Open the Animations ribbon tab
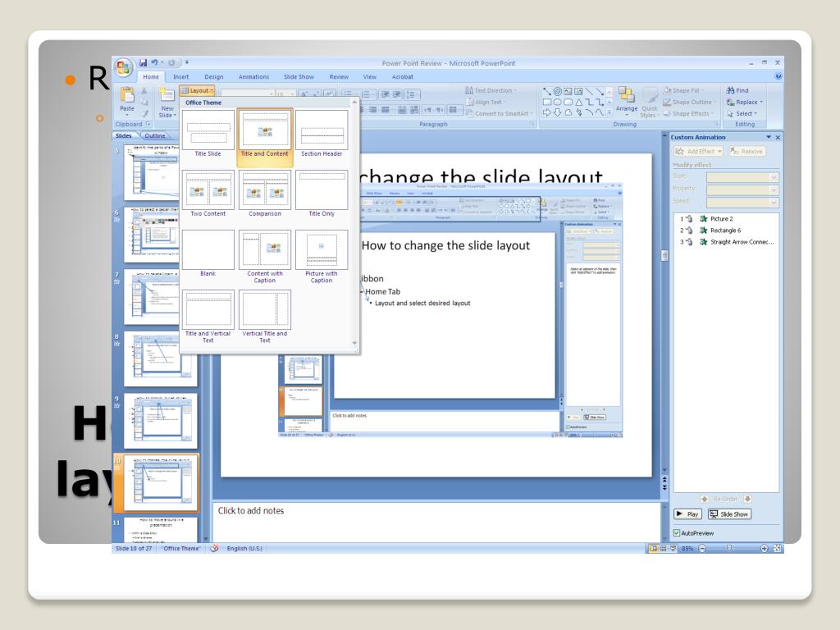This screenshot has width=840, height=630. click(254, 76)
